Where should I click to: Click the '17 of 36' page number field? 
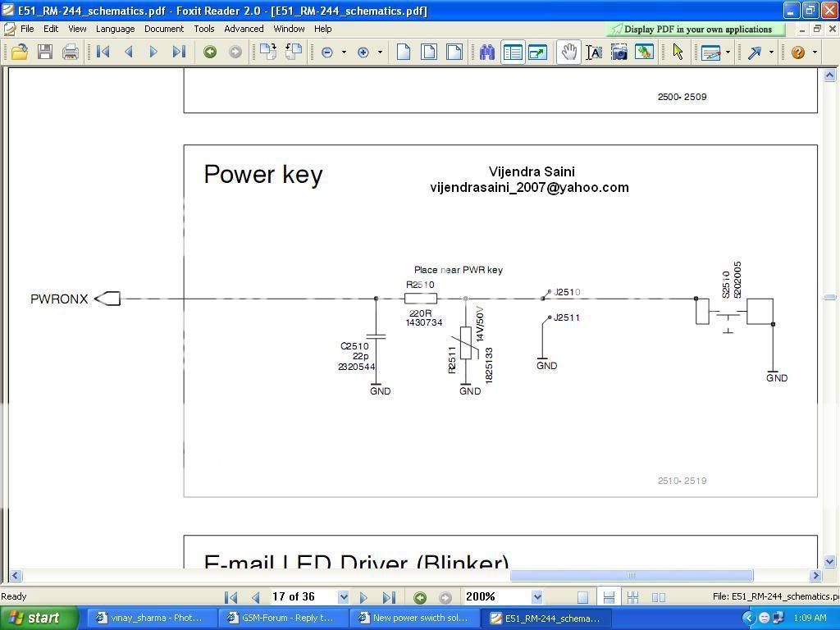(x=304, y=597)
